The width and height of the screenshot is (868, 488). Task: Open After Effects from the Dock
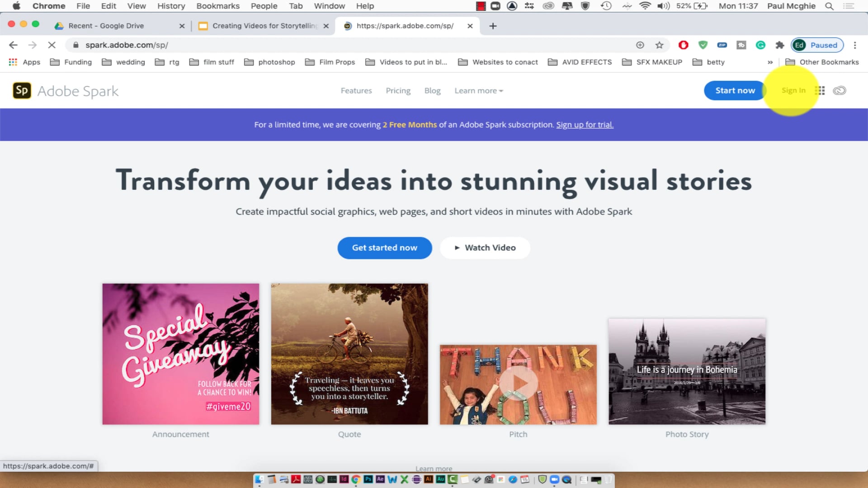381,480
